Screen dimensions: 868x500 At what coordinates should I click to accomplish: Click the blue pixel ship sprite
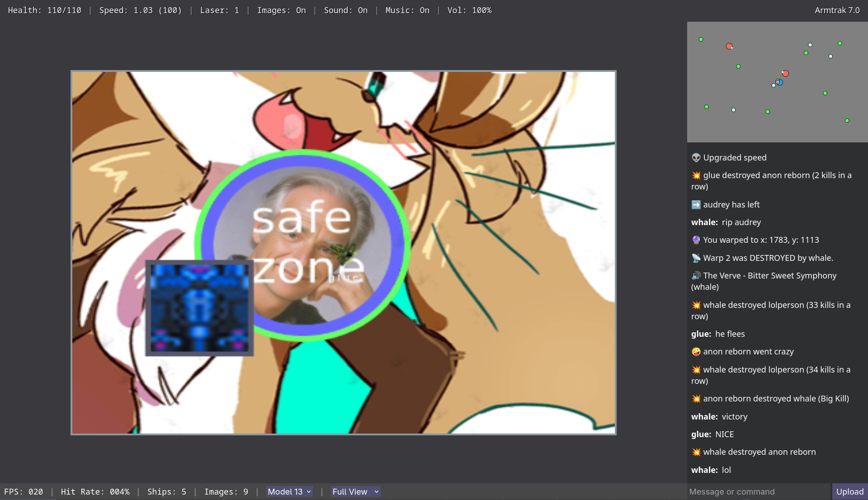coord(199,308)
